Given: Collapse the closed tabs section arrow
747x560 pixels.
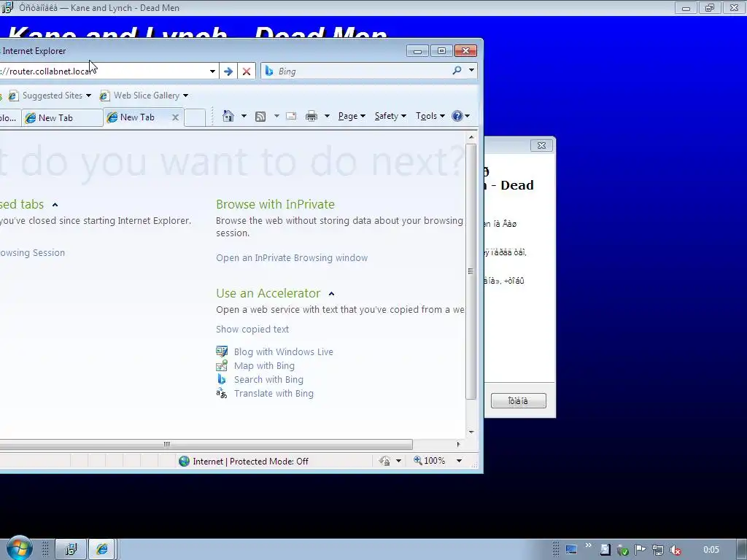Looking at the screenshot, I should 55,205.
